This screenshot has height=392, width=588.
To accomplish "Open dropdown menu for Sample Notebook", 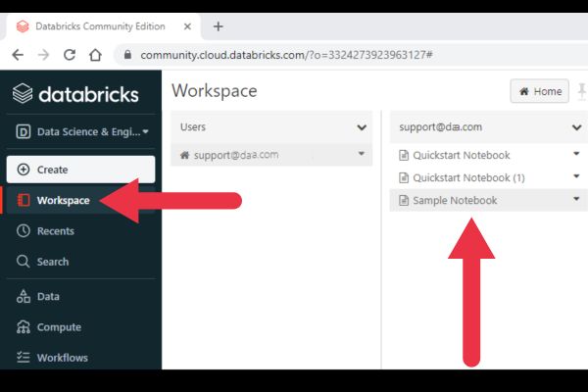I will click(576, 199).
